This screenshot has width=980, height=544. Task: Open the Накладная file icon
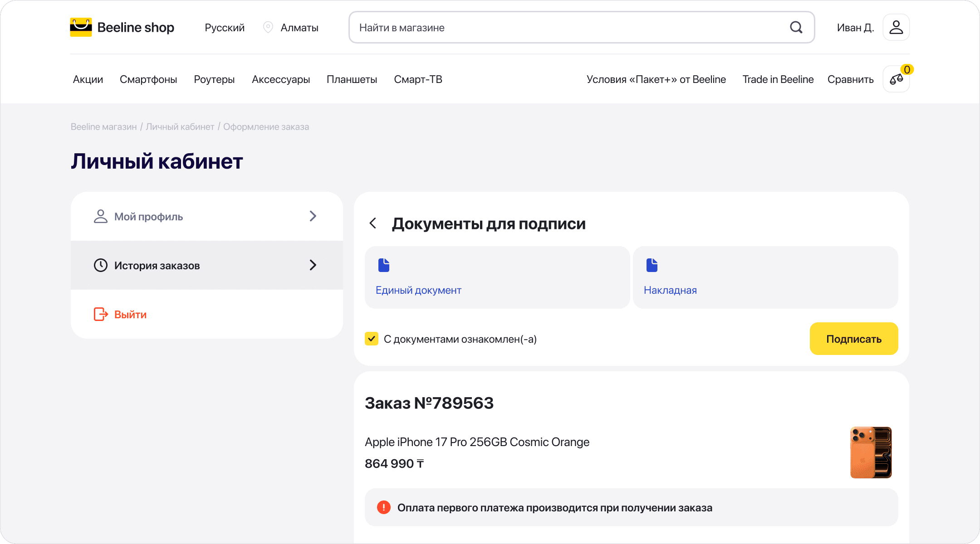652,265
